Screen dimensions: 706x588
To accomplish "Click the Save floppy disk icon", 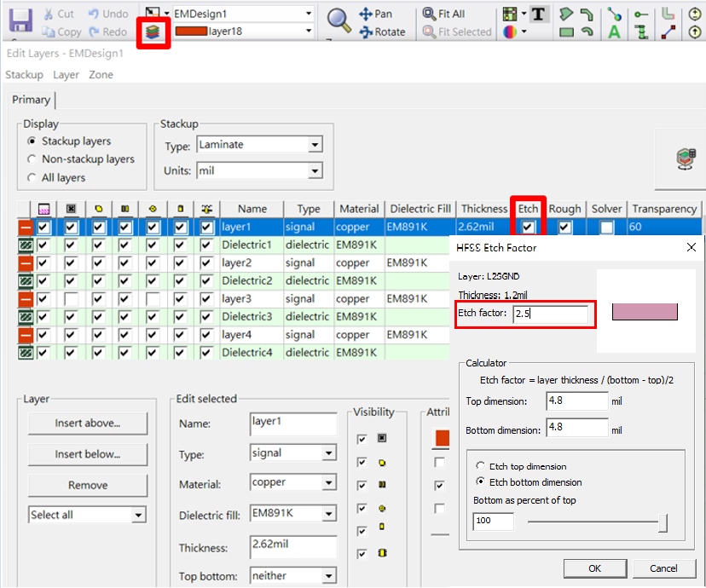I will click(x=20, y=20).
